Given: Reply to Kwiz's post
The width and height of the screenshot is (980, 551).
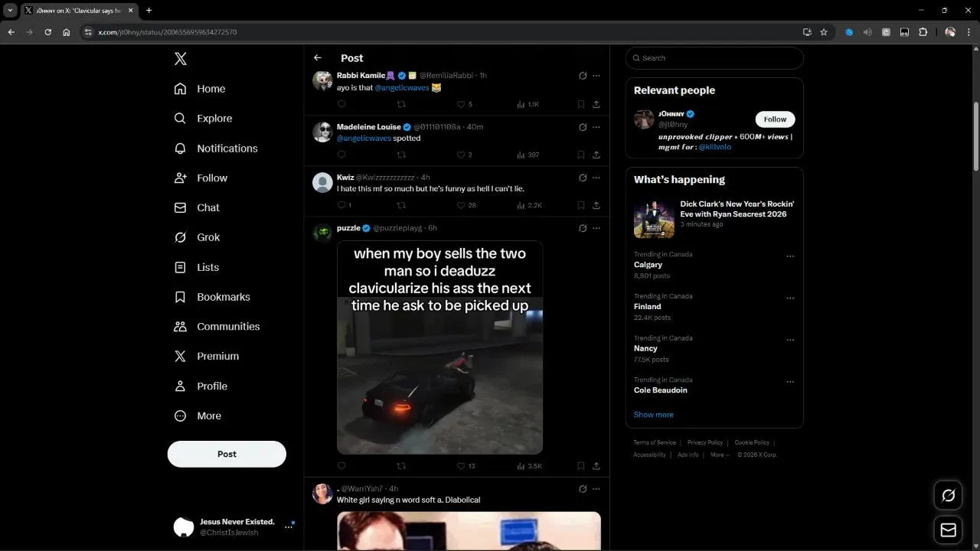Looking at the screenshot, I should [x=341, y=205].
